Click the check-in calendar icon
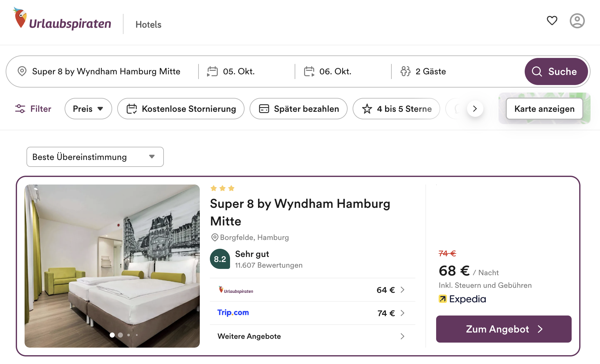 click(x=212, y=71)
